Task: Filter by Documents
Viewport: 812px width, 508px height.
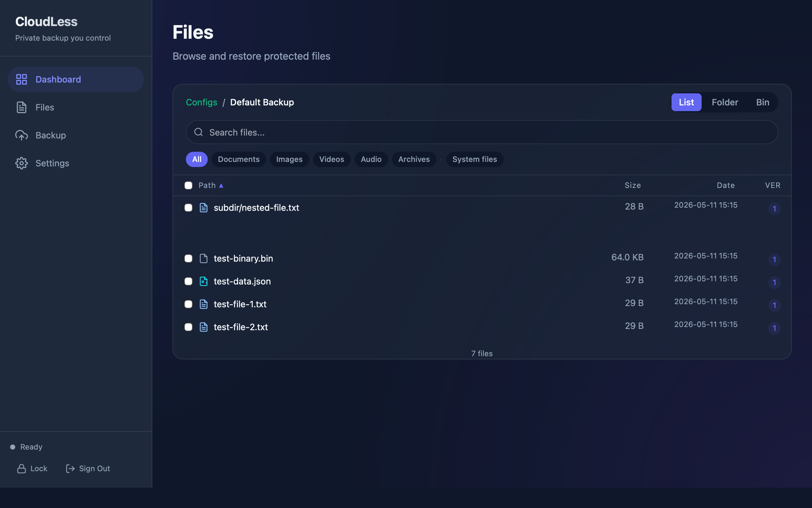Action: [x=239, y=159]
